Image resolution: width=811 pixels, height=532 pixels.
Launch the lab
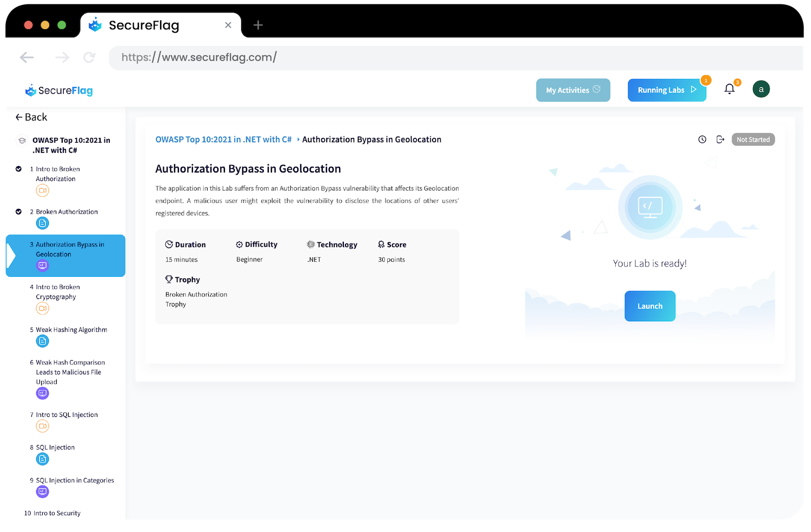[x=650, y=306]
